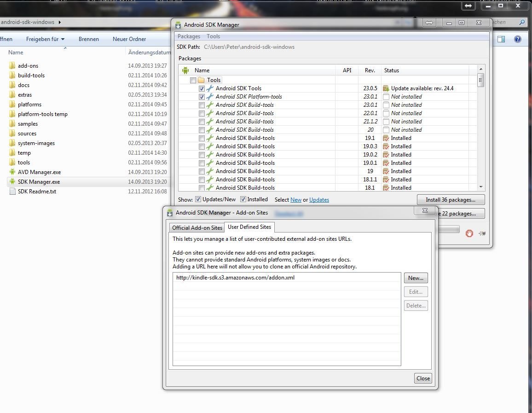This screenshot has height=413, width=532.
Task: Select the User Defined Sites tab
Action: click(249, 227)
